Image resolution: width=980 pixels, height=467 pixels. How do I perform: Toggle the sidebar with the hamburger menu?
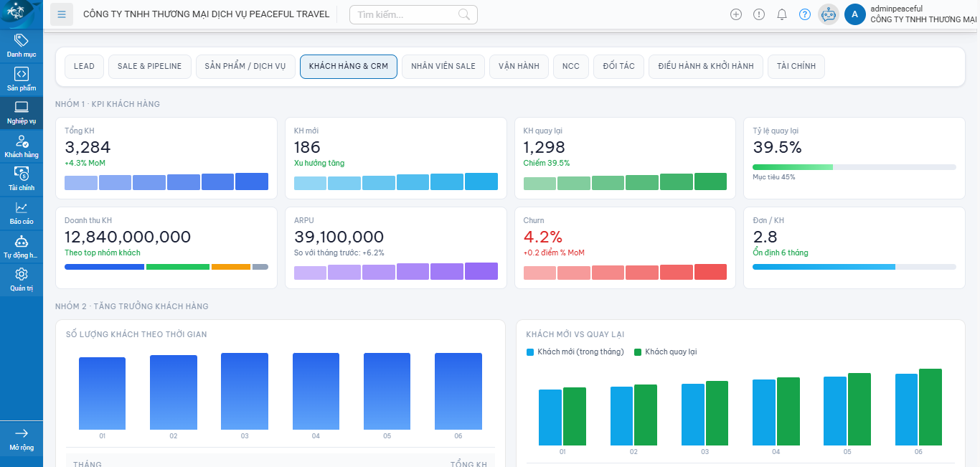(62, 14)
